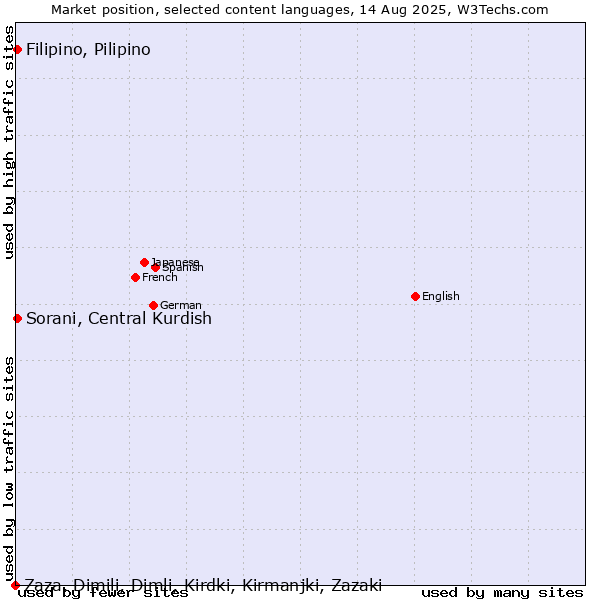This screenshot has height=600, width=600.
Task: Click the 'used by high traffic sites' axis label
Action: [9, 142]
